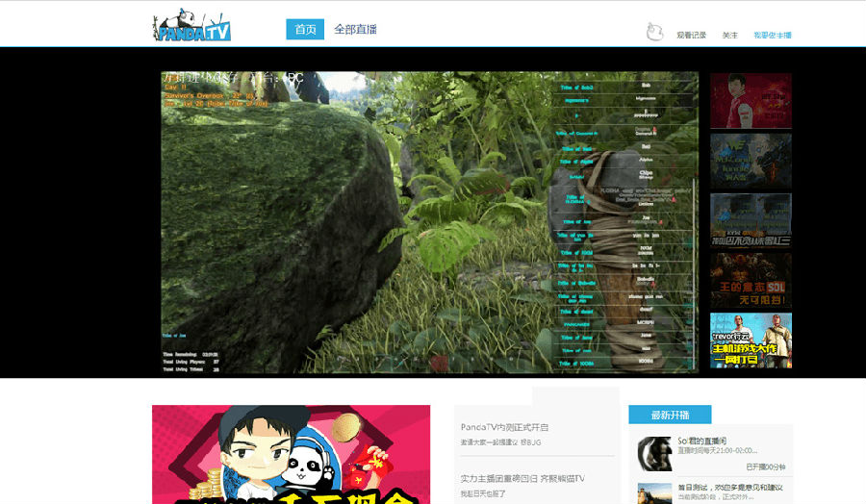Open the 首日测试 stream entry title
The width and height of the screenshot is (866, 504).
(x=730, y=488)
